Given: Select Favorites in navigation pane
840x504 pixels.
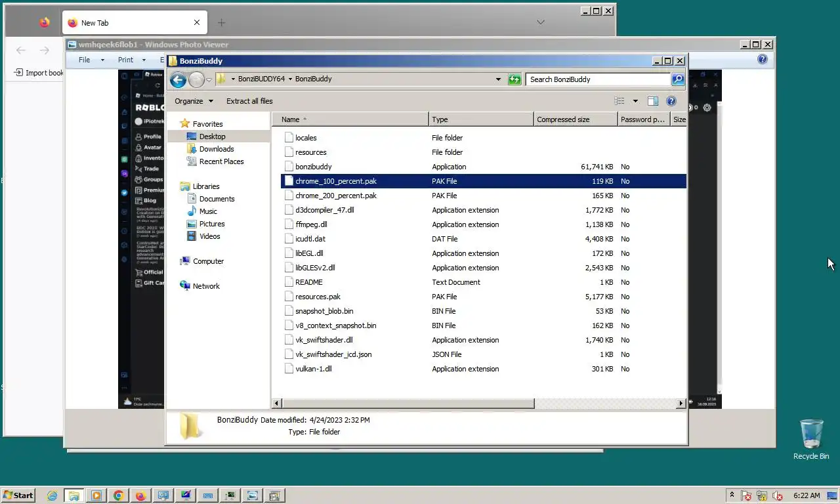Looking at the screenshot, I should click(207, 124).
